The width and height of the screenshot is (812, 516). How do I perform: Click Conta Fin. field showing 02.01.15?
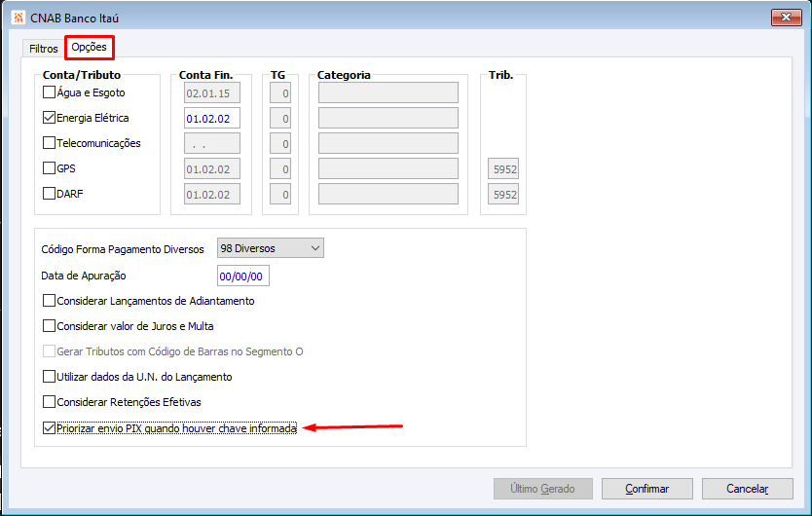coord(212,92)
